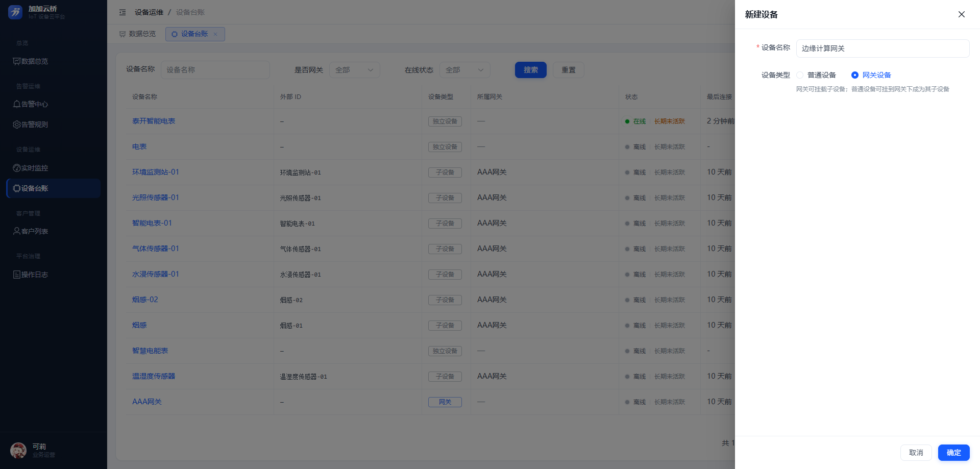Open the 智能电表-01 device link
The height and width of the screenshot is (469, 980).
(152, 223)
